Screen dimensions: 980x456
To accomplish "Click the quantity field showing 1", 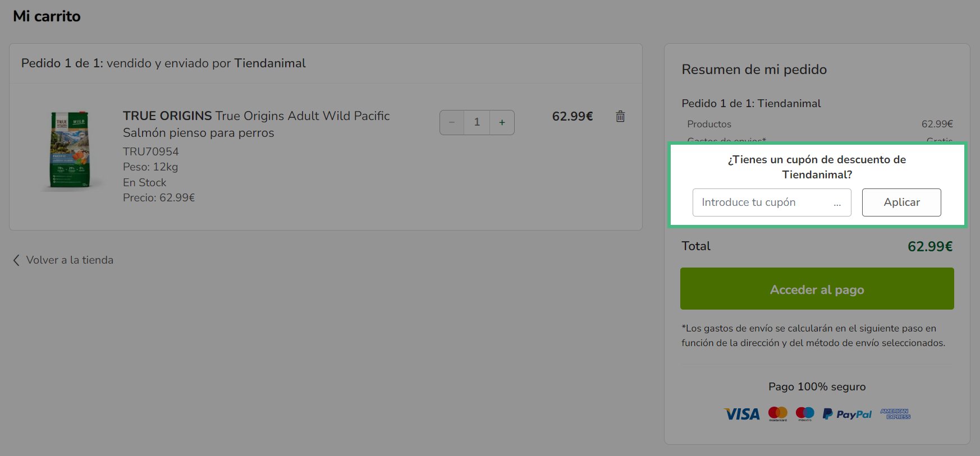I will point(477,122).
